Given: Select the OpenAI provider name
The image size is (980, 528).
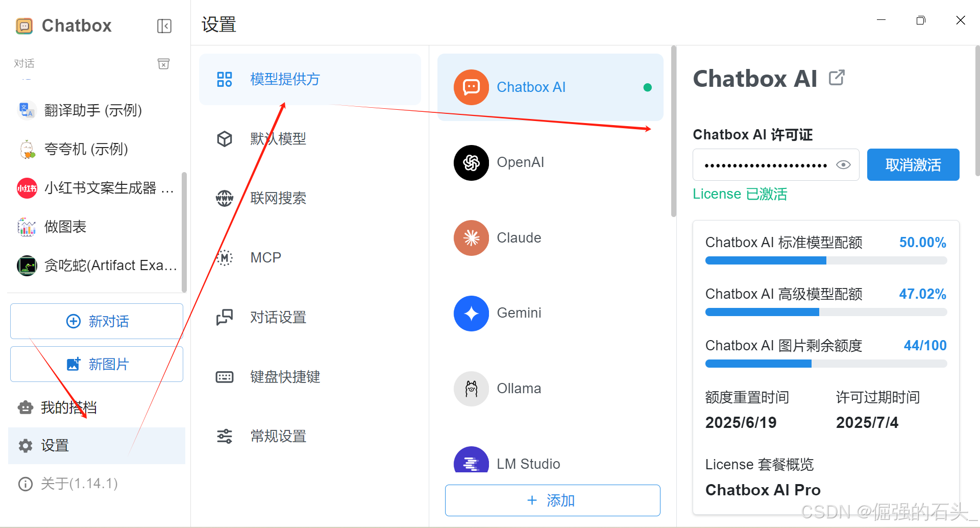Looking at the screenshot, I should click(x=520, y=162).
